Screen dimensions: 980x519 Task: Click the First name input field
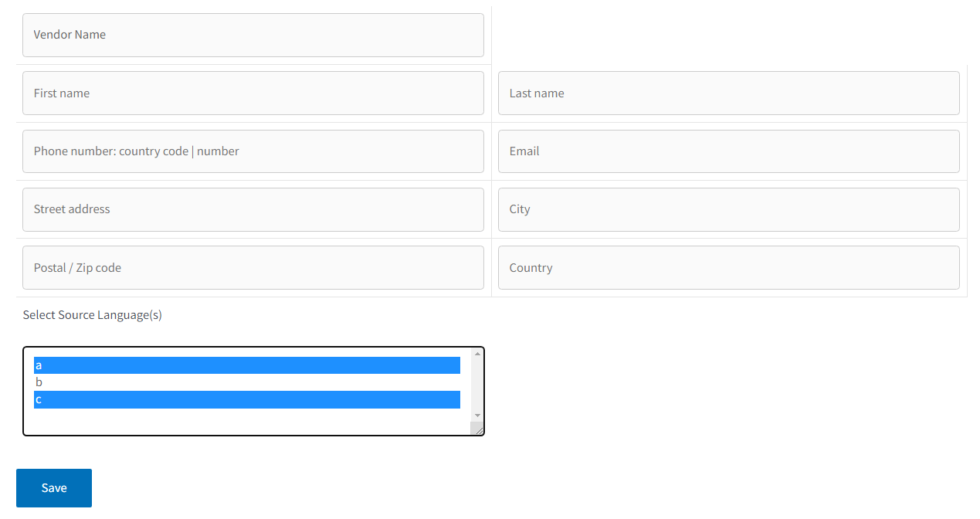coord(253,93)
